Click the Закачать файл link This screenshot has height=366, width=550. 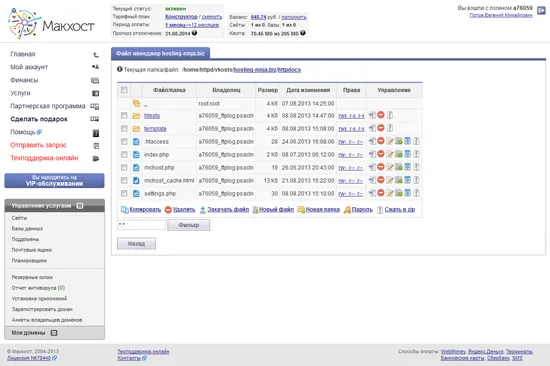pos(228,209)
